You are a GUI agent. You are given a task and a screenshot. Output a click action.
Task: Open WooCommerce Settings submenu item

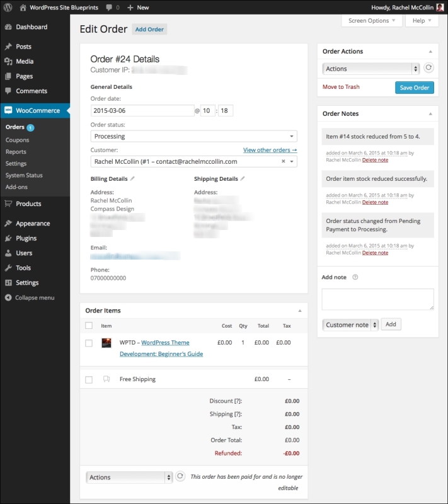coord(16,163)
